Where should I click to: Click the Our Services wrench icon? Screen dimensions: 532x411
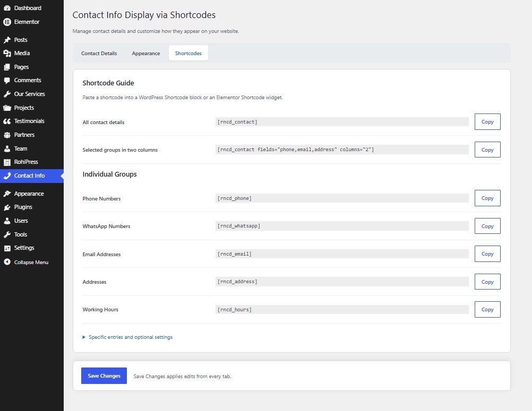(x=7, y=94)
